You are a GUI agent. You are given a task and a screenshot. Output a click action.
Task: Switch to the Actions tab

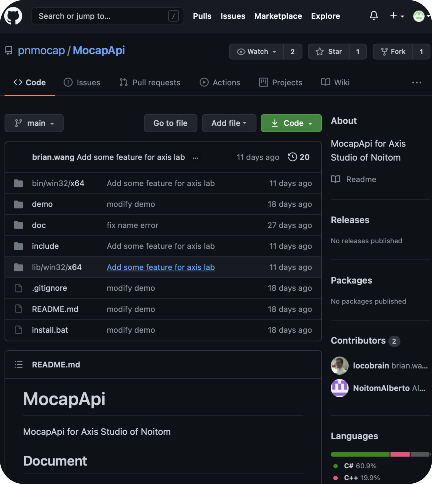(x=220, y=82)
